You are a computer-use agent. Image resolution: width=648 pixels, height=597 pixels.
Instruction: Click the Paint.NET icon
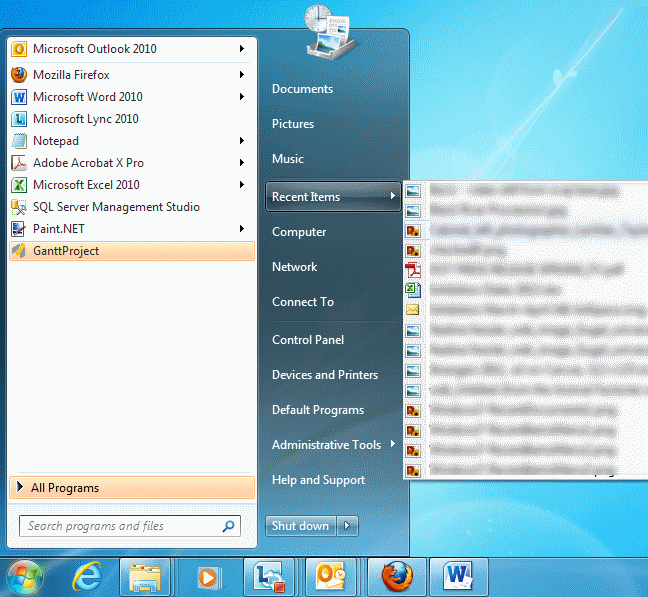[19, 229]
